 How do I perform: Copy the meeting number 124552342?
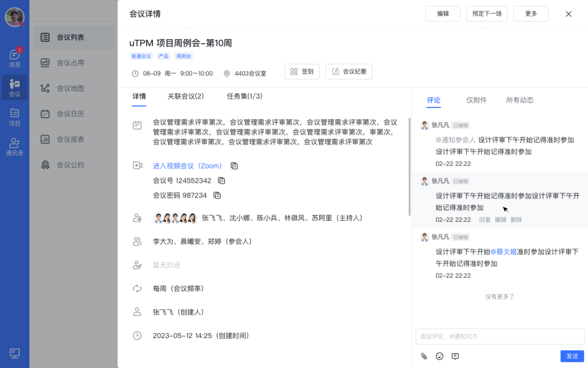click(221, 180)
